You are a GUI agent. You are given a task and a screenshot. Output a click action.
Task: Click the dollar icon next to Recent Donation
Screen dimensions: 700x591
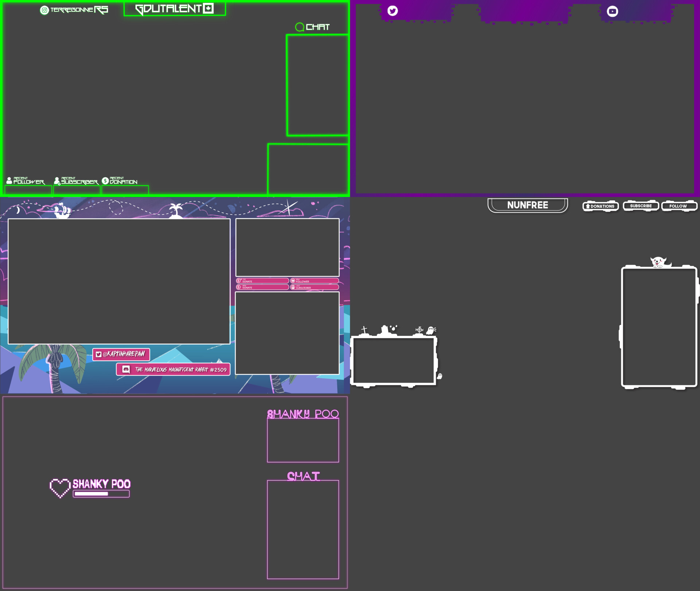[105, 181]
